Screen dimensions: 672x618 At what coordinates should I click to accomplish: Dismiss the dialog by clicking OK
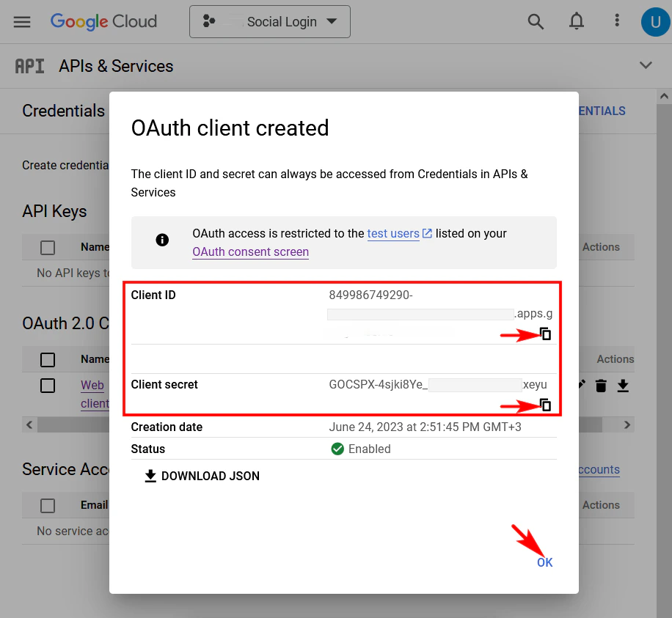point(544,562)
